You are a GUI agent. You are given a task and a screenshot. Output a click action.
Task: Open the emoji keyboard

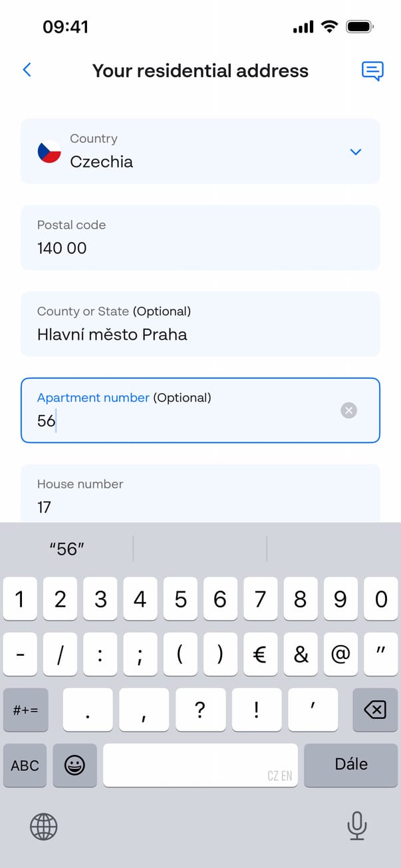click(74, 765)
